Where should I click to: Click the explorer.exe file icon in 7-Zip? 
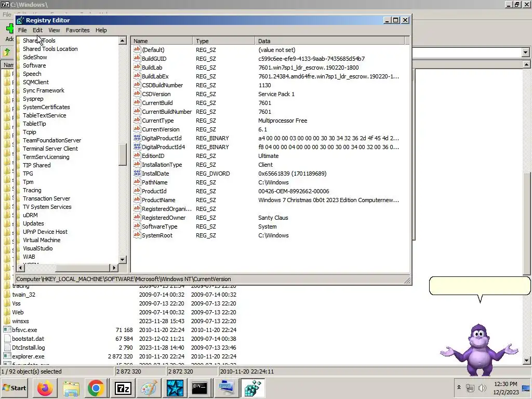pos(7,356)
